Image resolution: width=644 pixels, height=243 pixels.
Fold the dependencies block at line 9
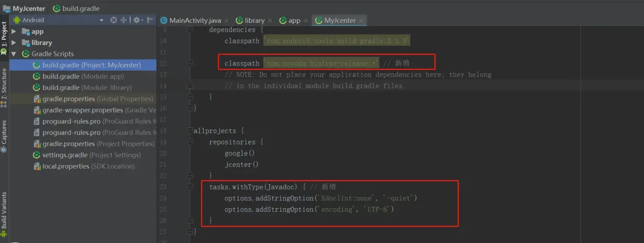190,30
